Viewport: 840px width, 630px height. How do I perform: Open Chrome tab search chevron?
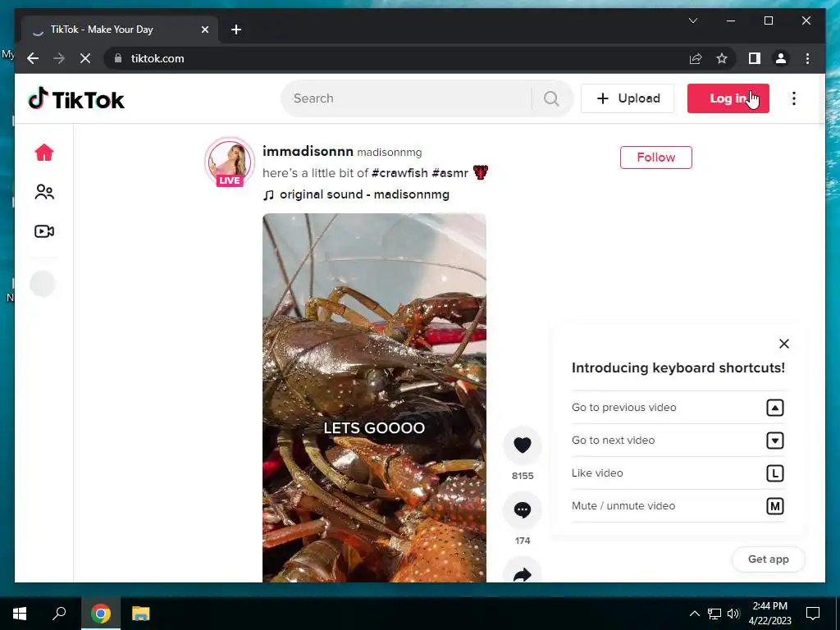click(x=692, y=21)
